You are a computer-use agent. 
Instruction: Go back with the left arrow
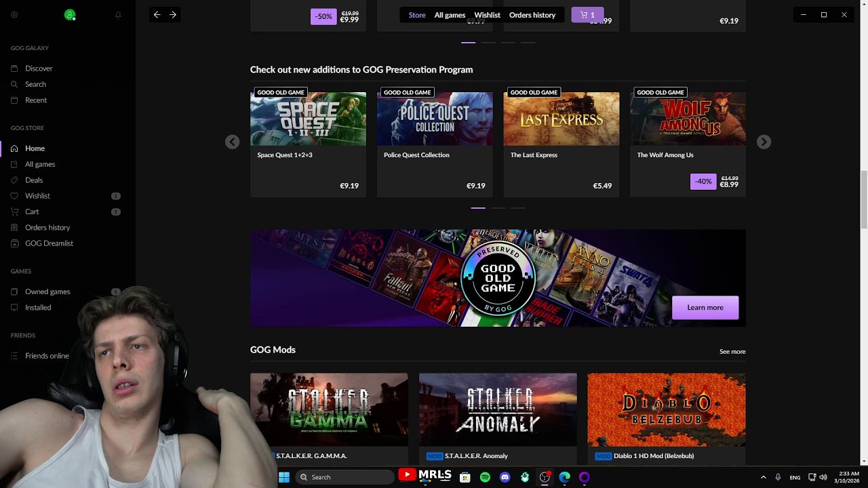coord(157,15)
